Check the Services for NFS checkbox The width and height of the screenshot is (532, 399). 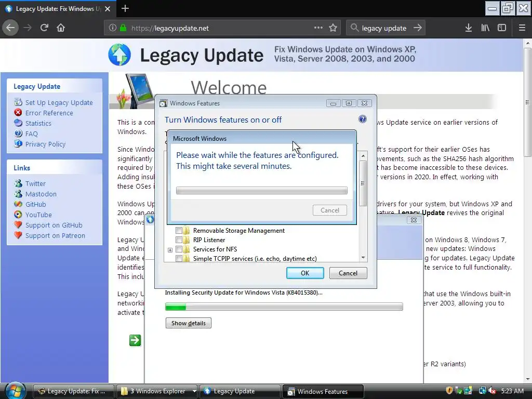pyautogui.click(x=179, y=249)
